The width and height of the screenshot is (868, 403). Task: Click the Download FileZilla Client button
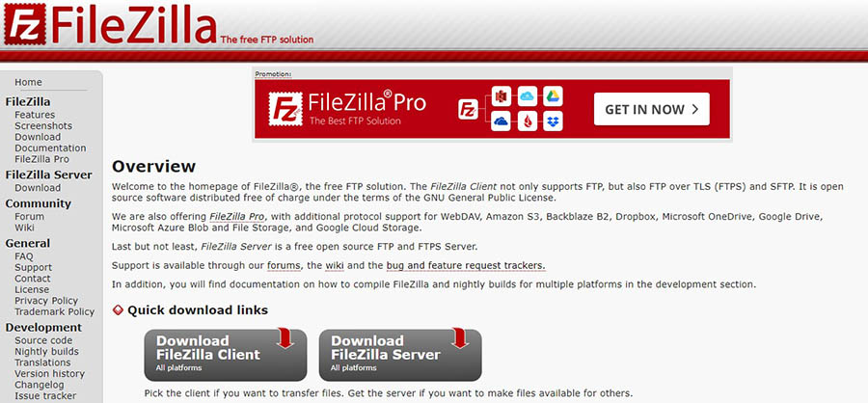226,355
